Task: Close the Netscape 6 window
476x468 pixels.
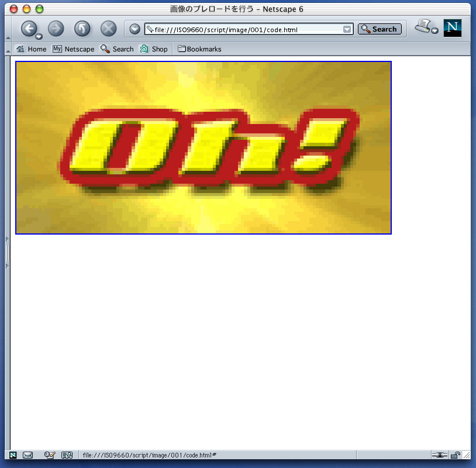Action: pos(13,9)
